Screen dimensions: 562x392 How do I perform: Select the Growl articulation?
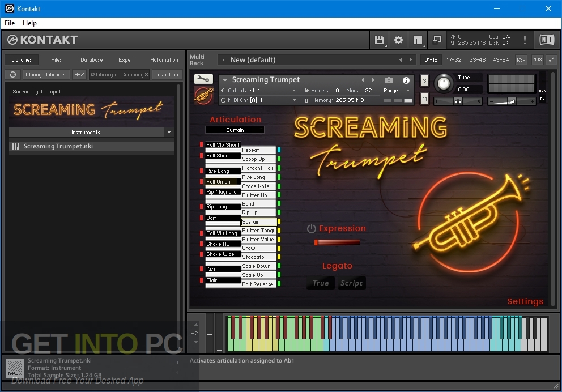pyautogui.click(x=258, y=248)
